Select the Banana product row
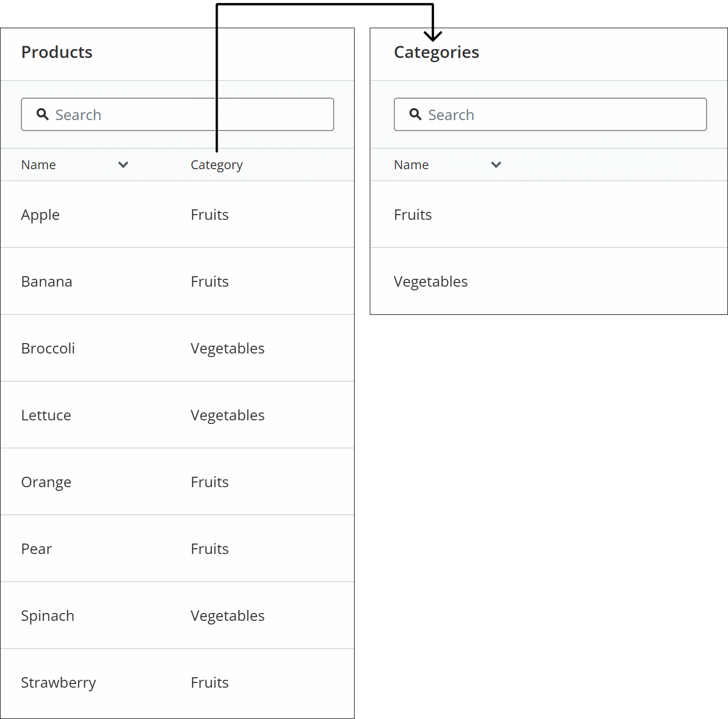The height and width of the screenshot is (719, 728). 47,281
